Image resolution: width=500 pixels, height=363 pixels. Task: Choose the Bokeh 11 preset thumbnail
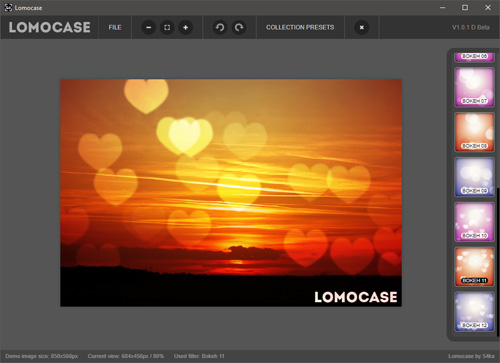474,267
